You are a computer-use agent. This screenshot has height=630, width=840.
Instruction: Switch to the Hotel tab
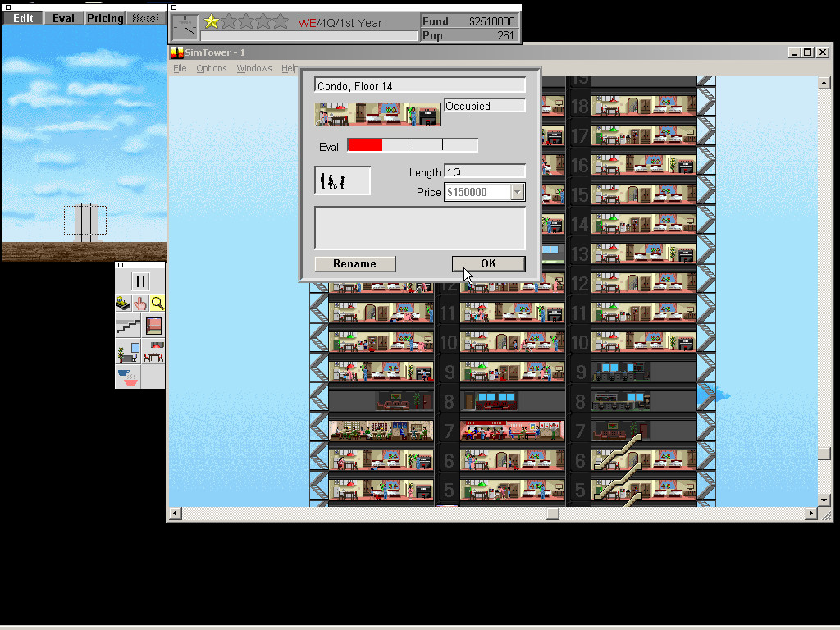click(146, 18)
